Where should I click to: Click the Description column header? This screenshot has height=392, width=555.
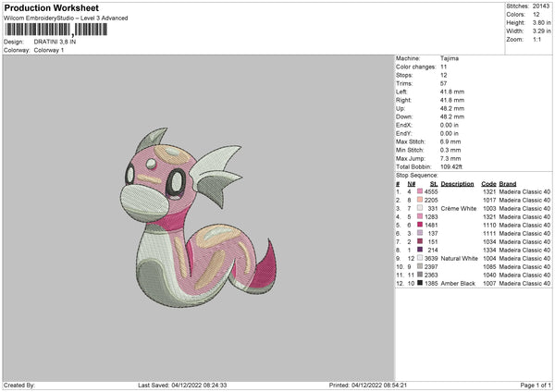point(457,184)
